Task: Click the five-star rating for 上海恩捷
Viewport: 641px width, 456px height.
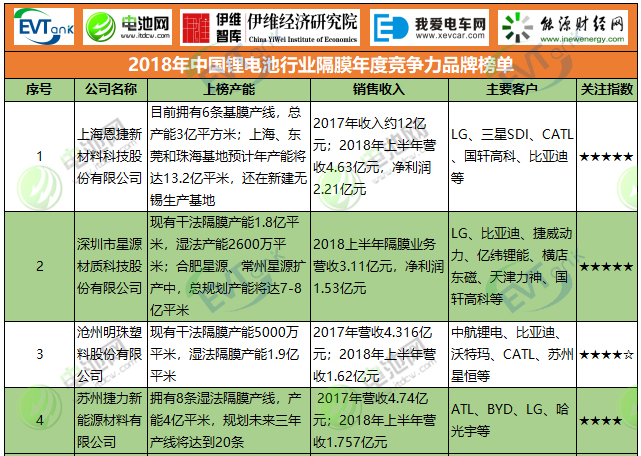Action: coord(606,157)
